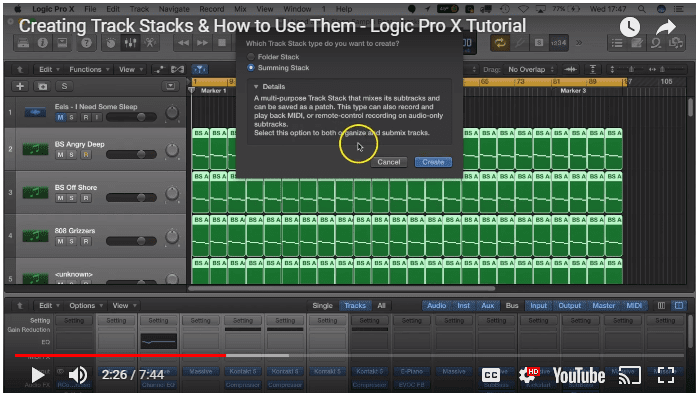Toggle the mixer Aux filter button
Viewport: 700px width, 397px height.
tap(488, 305)
